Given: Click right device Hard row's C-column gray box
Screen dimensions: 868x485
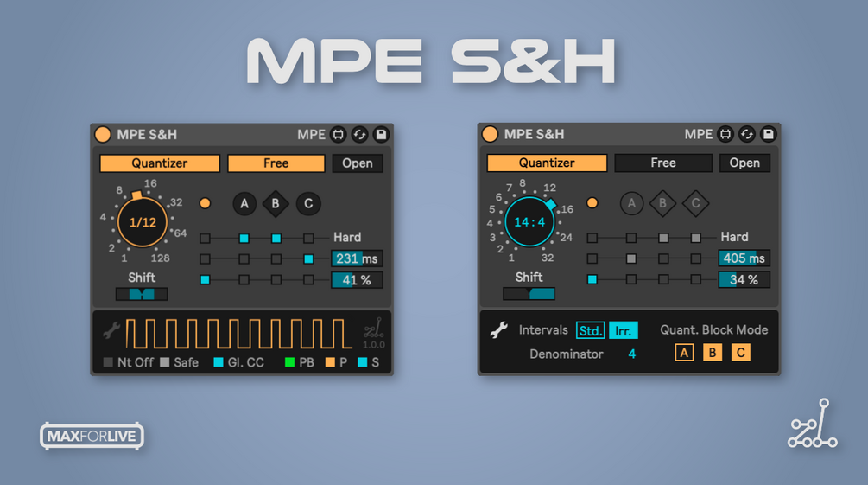Looking at the screenshot, I should click(696, 238).
